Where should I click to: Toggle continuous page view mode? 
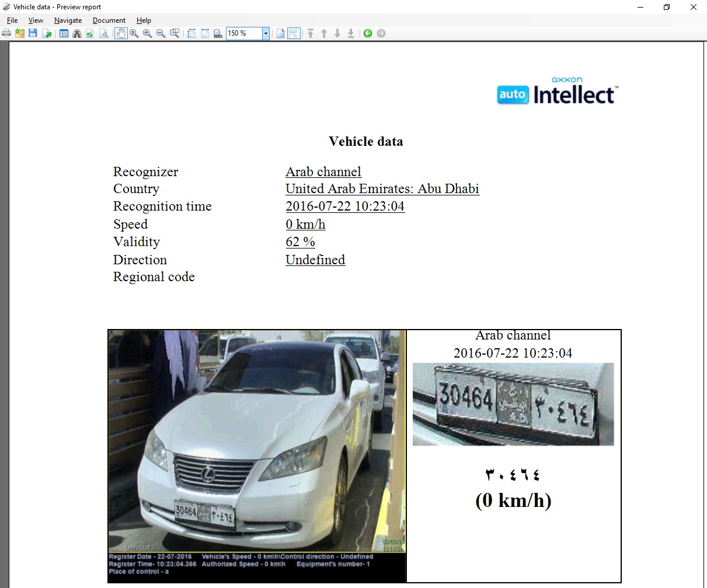(x=294, y=33)
